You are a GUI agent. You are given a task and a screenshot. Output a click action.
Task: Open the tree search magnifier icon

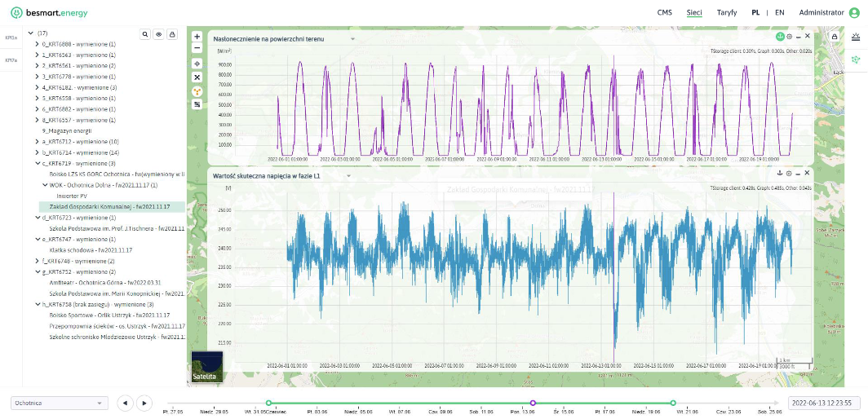(x=145, y=34)
